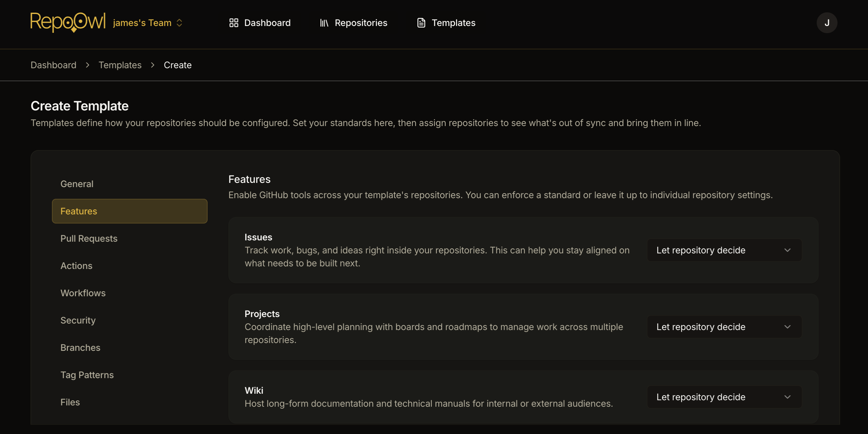Open the Issues 'Let repository decide' dropdown
This screenshot has height=434, width=868.
click(724, 250)
